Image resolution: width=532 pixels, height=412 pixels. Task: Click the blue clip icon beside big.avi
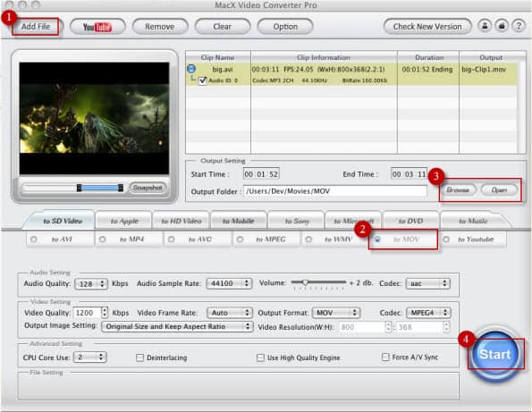(x=191, y=69)
